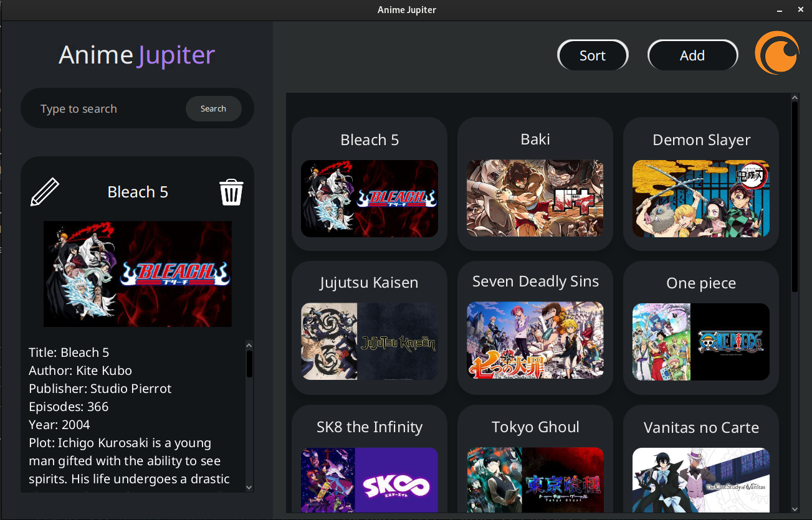Click the Sort button
Viewport: 812px width, 520px height.
(x=593, y=55)
